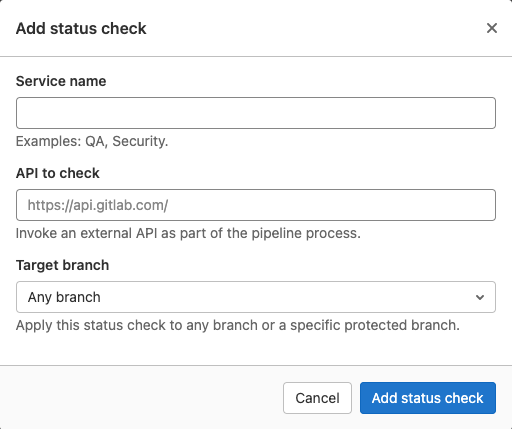Click the Examples: QA, Security hint
512x429 pixels.
pos(92,141)
